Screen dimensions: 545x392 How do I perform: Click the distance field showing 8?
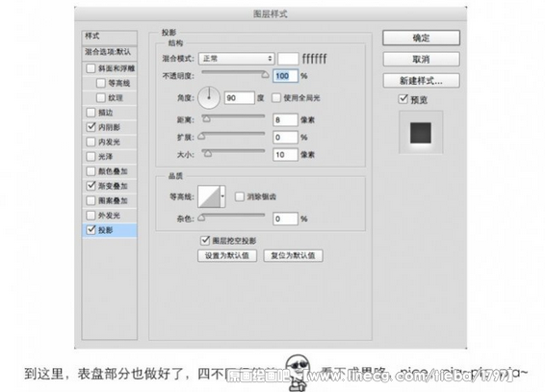pos(285,119)
